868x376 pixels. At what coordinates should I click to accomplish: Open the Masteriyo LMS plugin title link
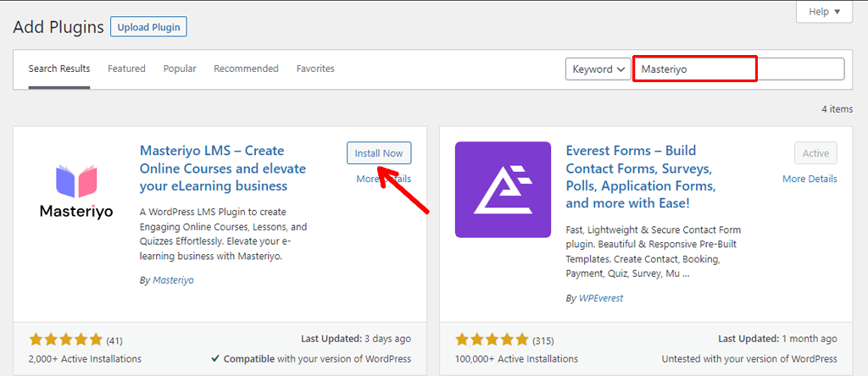tap(223, 168)
